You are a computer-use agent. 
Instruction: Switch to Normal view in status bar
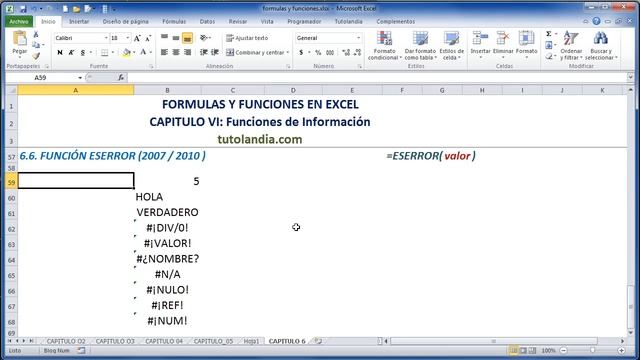(x=513, y=351)
